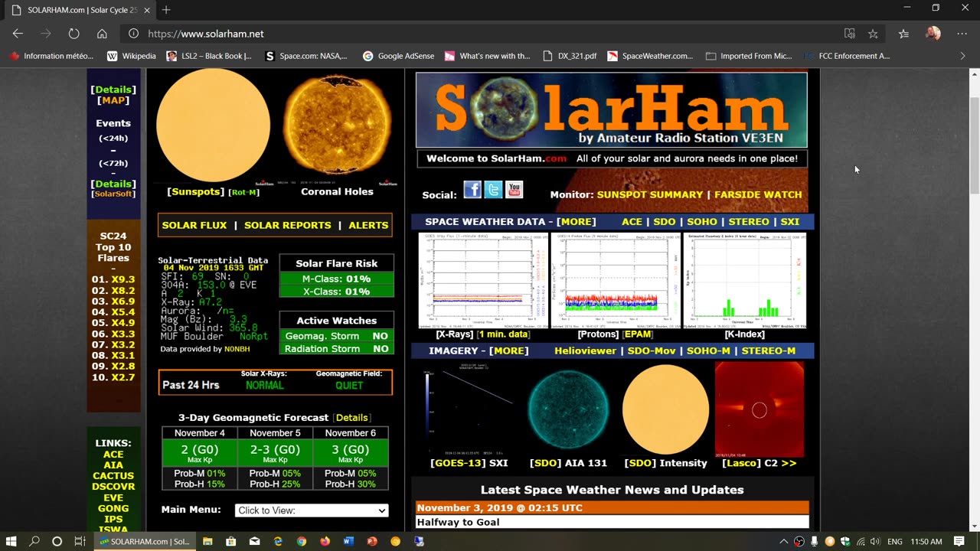Open the SUNSPOT SUMMARY monitor link
The height and width of the screenshot is (551, 980).
click(649, 194)
